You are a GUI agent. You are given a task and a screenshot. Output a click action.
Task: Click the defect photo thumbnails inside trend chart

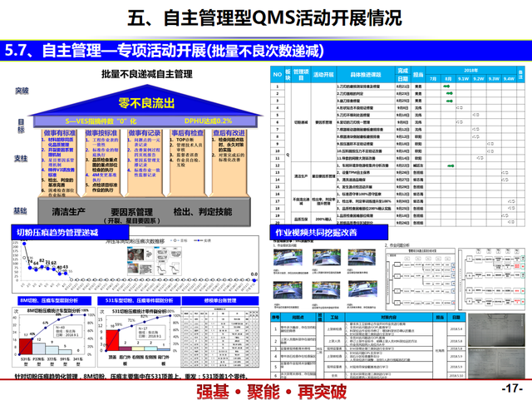click(155, 261)
